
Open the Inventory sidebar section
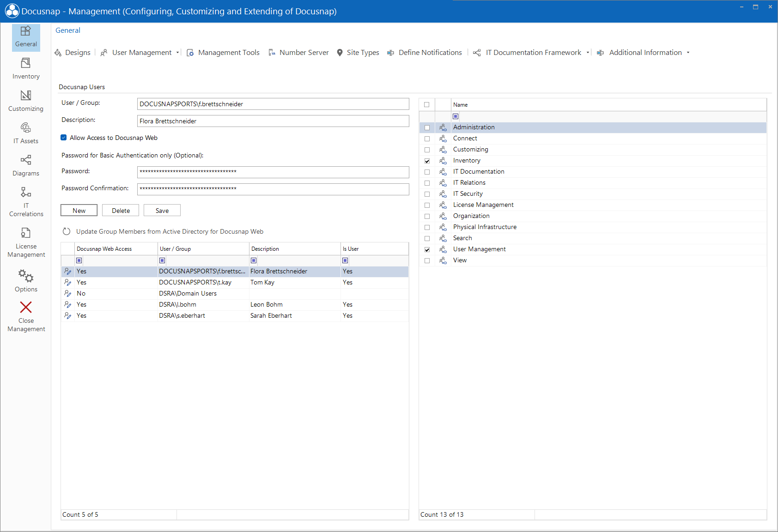26,69
